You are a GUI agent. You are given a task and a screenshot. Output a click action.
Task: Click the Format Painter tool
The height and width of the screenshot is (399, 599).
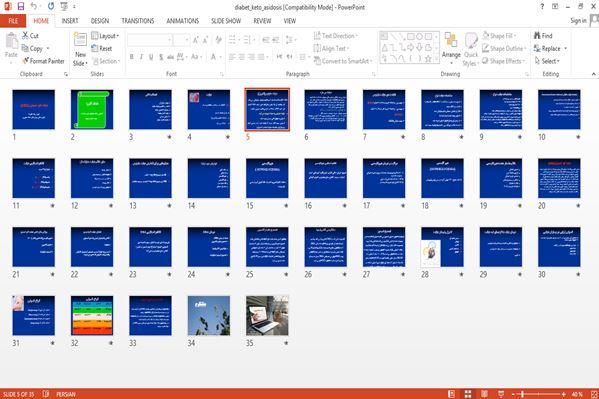tap(43, 61)
